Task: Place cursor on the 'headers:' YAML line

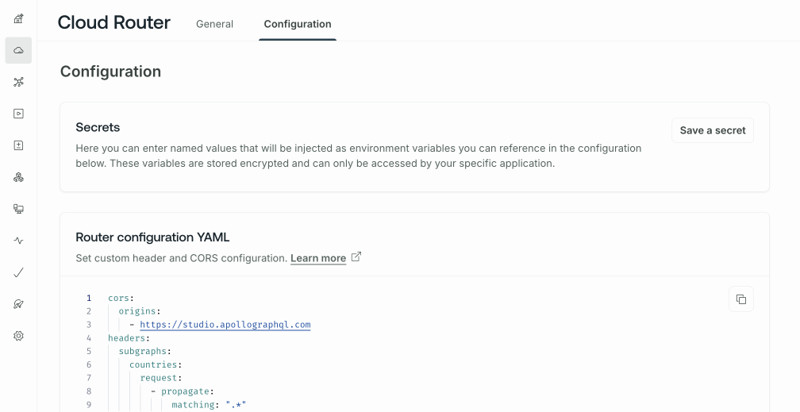Action: (129, 338)
